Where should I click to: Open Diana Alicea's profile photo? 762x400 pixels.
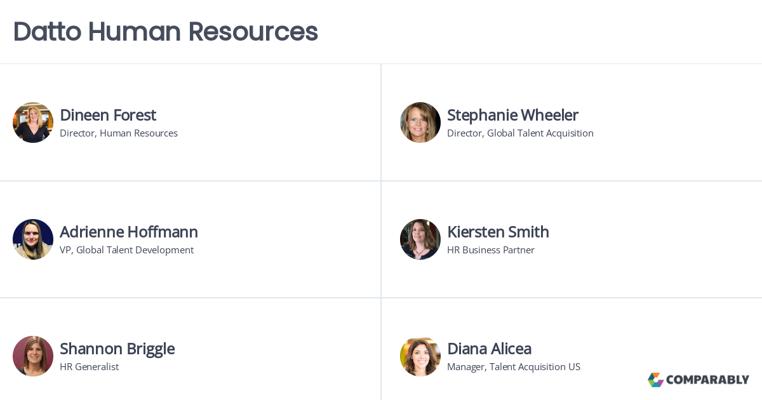(420, 356)
